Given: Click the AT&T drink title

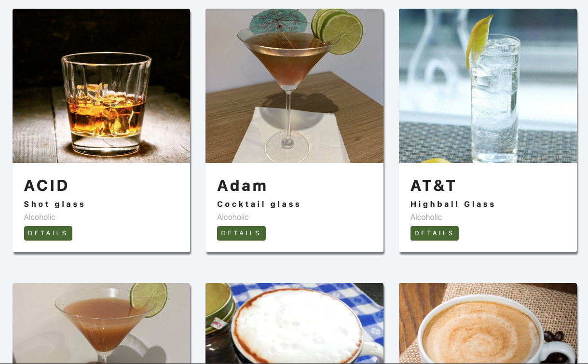Looking at the screenshot, I should [x=433, y=186].
